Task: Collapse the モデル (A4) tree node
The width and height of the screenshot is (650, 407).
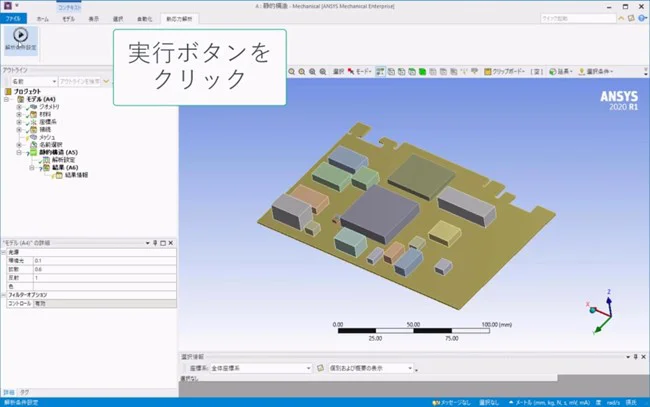Action: (7, 99)
